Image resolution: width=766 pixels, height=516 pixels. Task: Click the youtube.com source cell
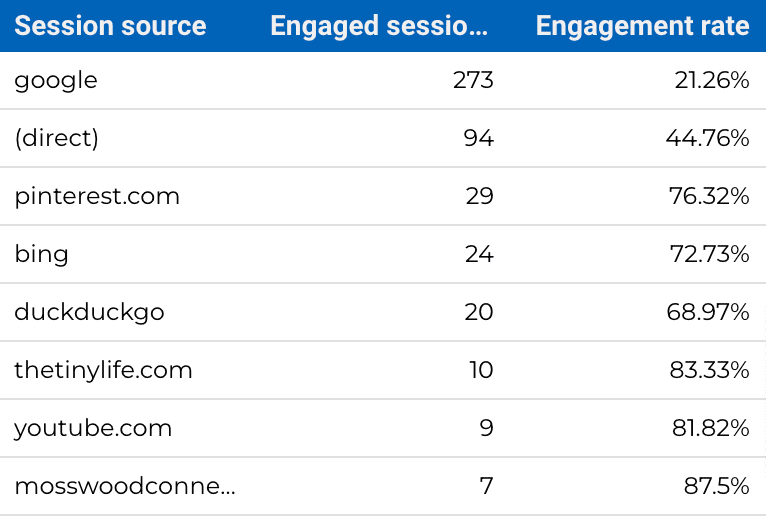tap(93, 429)
